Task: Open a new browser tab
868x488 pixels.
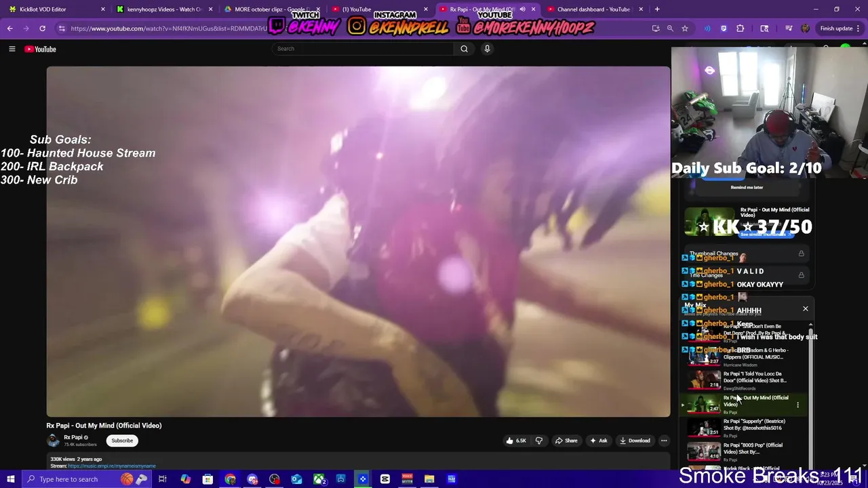Action: (657, 9)
